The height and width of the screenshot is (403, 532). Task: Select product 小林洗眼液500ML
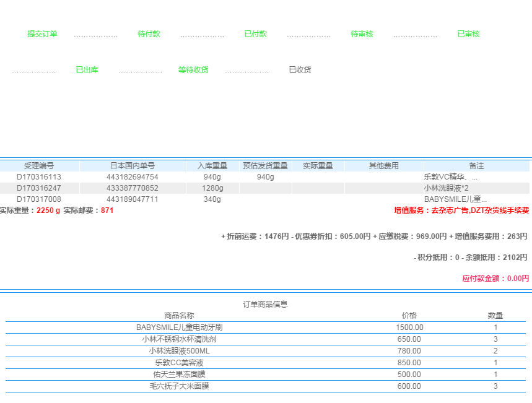[179, 351]
